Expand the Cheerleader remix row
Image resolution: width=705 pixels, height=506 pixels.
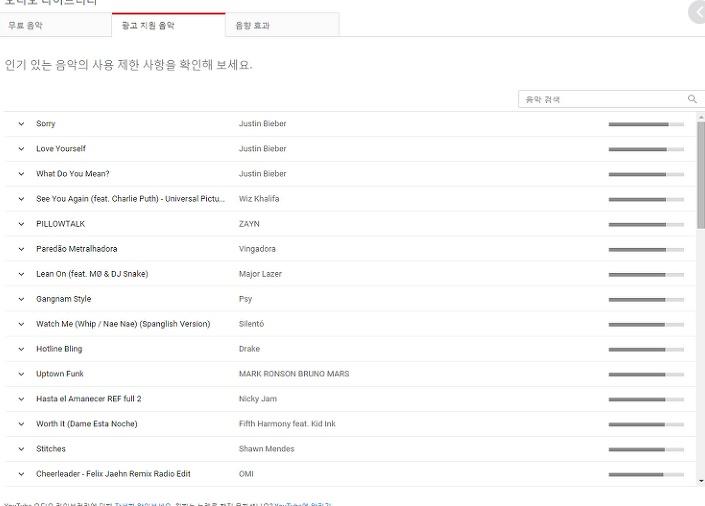tap(21, 474)
